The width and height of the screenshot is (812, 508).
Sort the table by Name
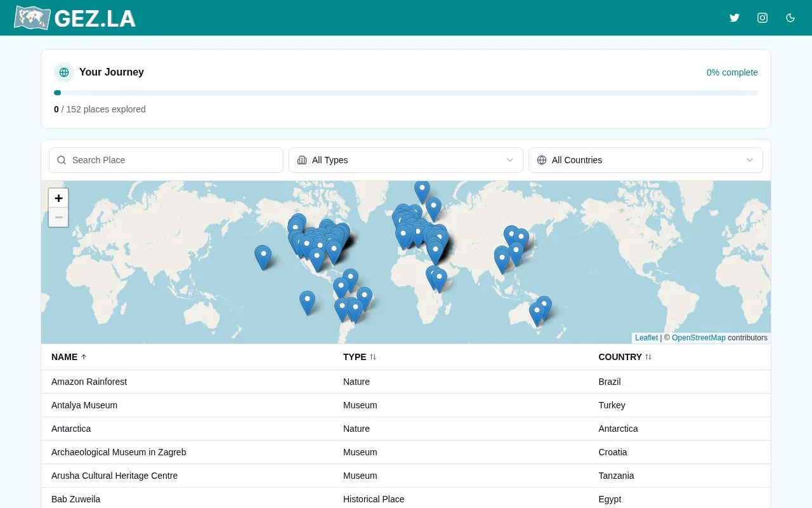click(x=69, y=357)
